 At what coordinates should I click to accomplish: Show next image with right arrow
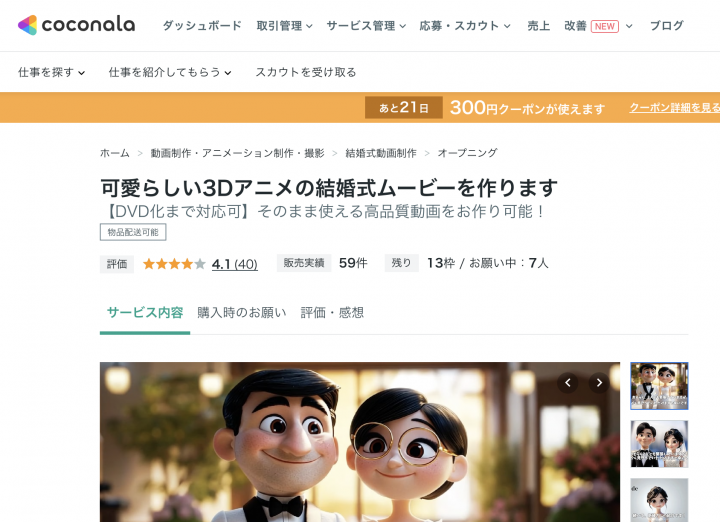[599, 382]
